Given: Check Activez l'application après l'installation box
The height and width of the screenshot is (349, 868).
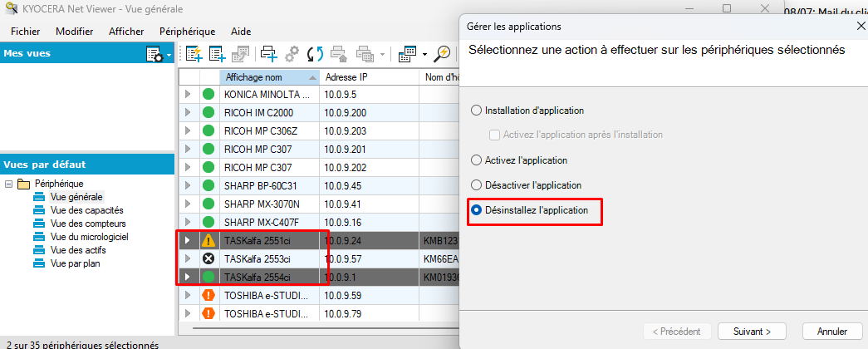Looking at the screenshot, I should [494, 135].
